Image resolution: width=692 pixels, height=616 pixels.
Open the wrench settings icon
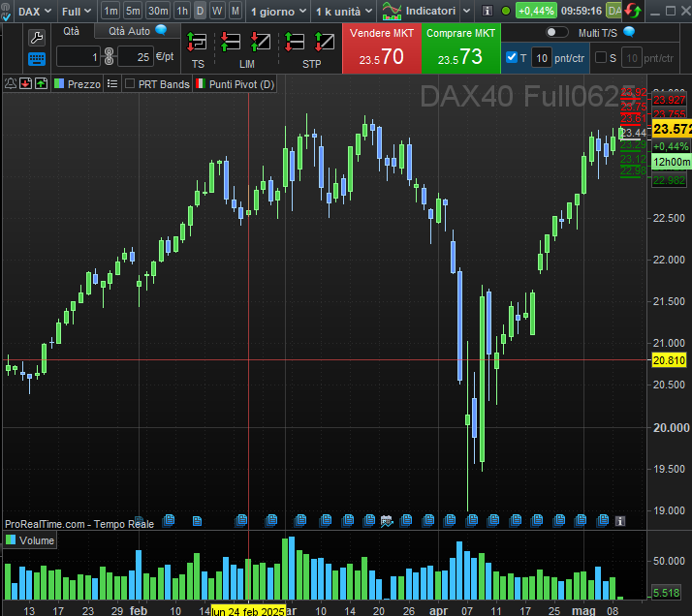tap(37, 38)
